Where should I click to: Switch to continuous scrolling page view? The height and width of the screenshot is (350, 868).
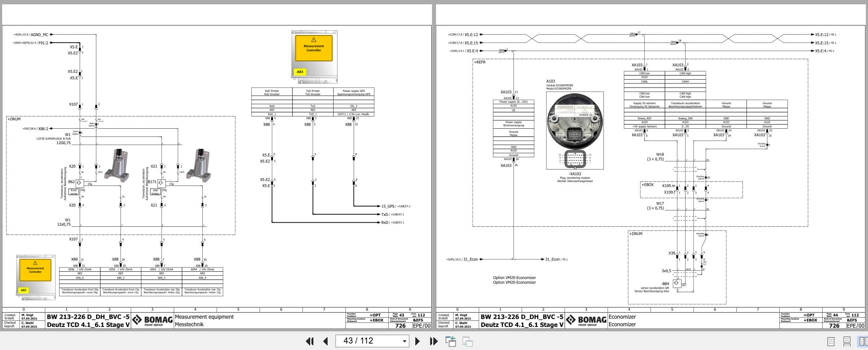point(847,341)
